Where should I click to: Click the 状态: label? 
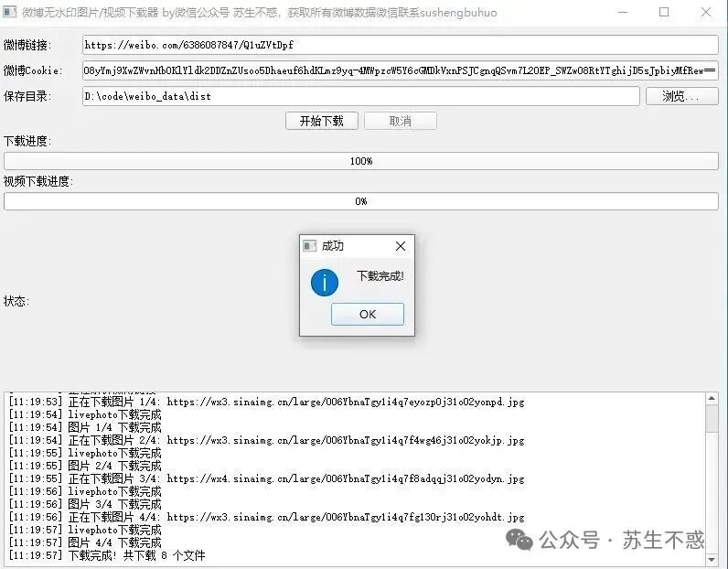(16, 302)
